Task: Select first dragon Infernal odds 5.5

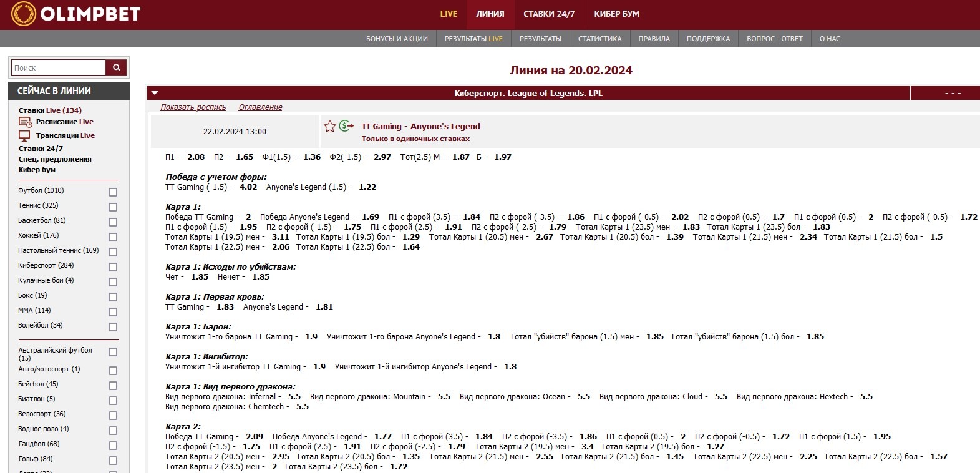Action: click(294, 397)
